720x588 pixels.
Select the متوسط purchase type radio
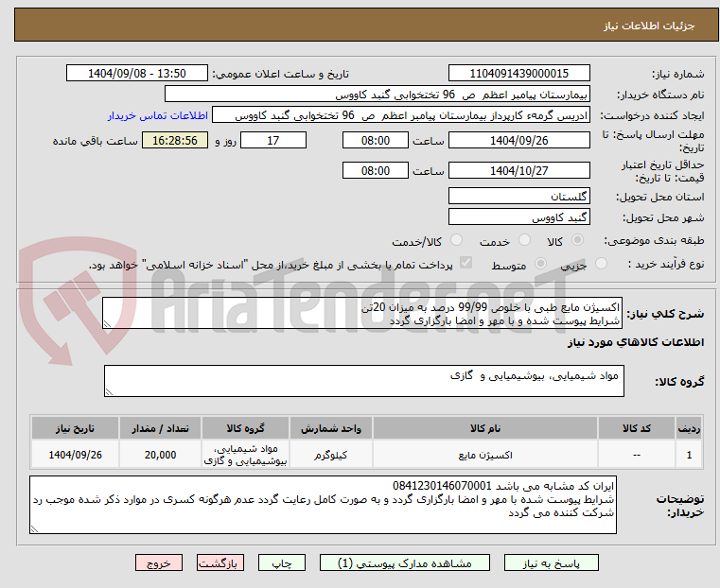pyautogui.click(x=541, y=264)
